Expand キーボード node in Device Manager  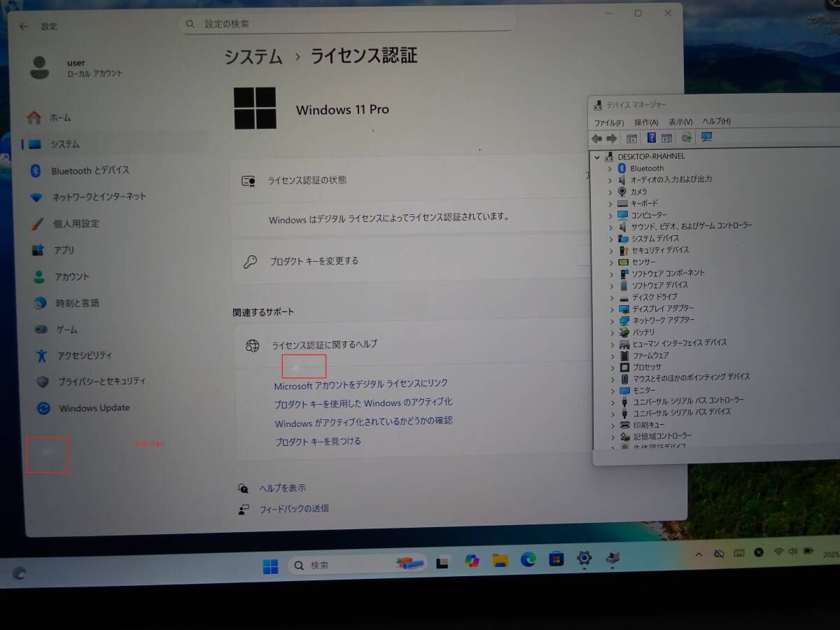click(610, 204)
